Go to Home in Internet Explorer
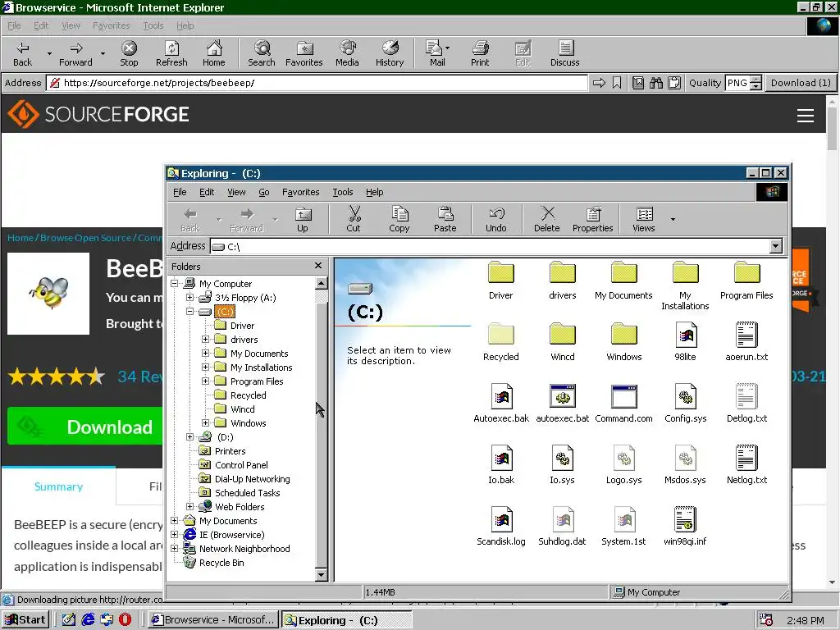The width and height of the screenshot is (840, 630). pyautogui.click(x=214, y=53)
